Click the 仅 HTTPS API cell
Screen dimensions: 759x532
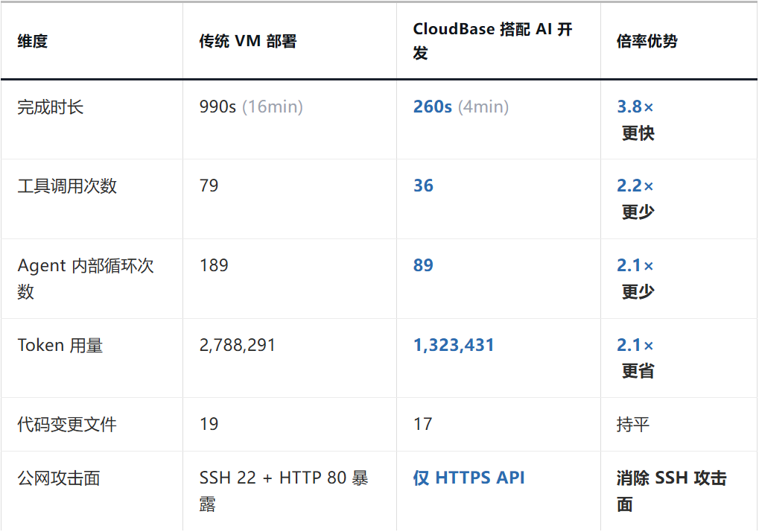pyautogui.click(x=469, y=478)
